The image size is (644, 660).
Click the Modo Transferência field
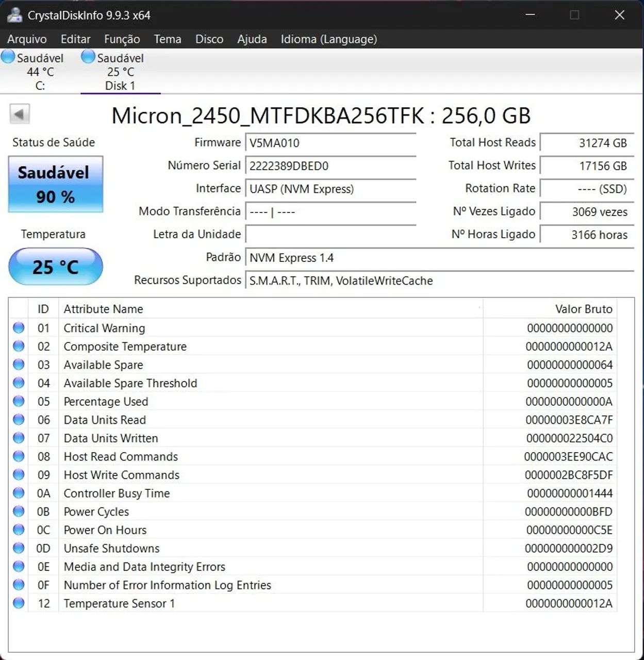331,212
